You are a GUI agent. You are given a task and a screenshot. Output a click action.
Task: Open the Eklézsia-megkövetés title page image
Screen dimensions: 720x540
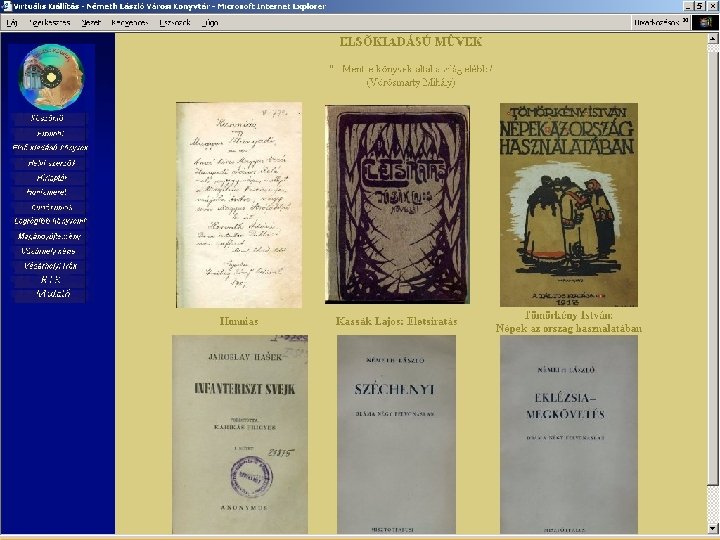click(x=568, y=434)
